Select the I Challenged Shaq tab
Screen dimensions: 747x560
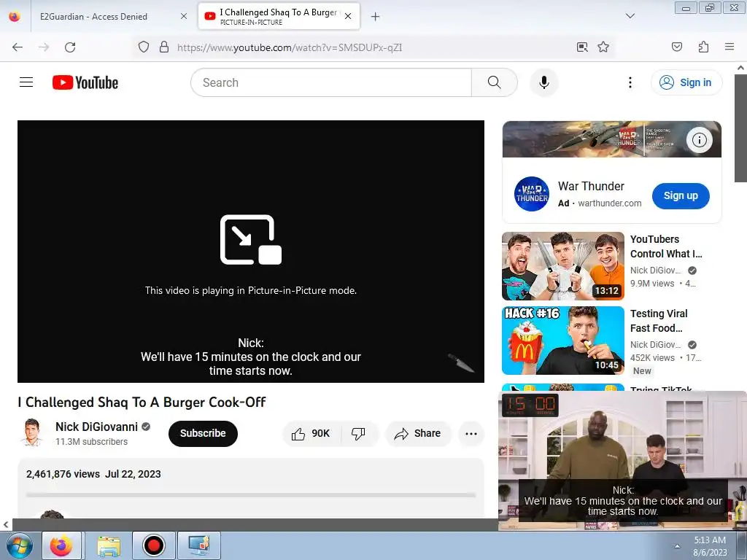278,16
